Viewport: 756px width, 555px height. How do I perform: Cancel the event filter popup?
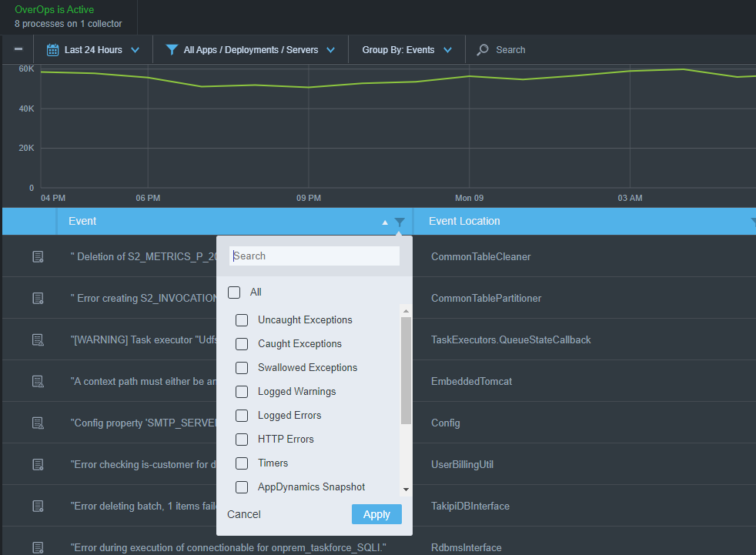click(x=244, y=514)
